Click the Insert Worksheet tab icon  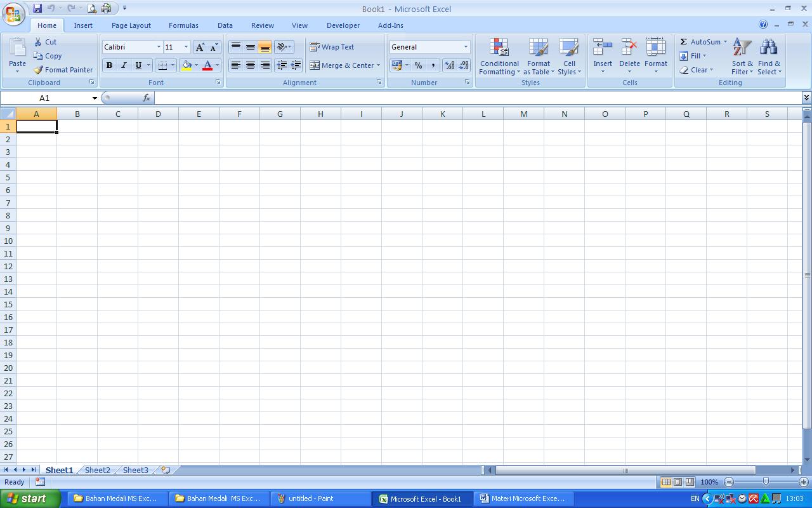click(x=166, y=470)
